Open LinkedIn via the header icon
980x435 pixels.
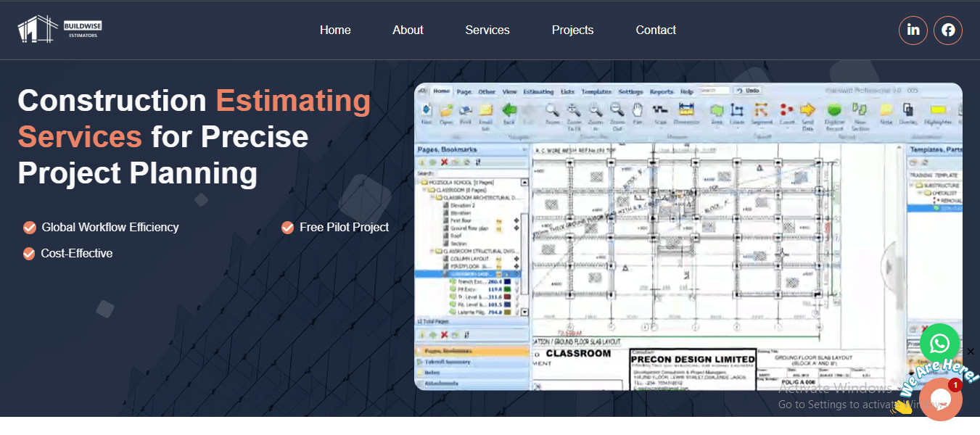point(913,30)
